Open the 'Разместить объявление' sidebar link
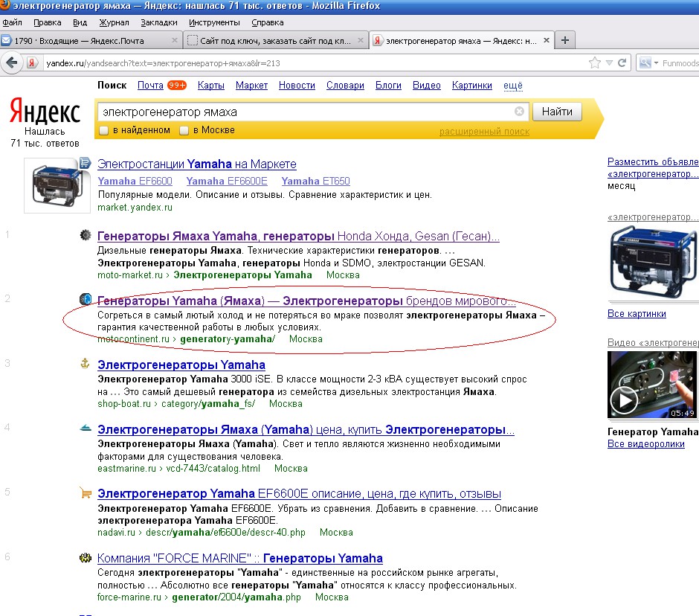The image size is (699, 616). coord(653,167)
